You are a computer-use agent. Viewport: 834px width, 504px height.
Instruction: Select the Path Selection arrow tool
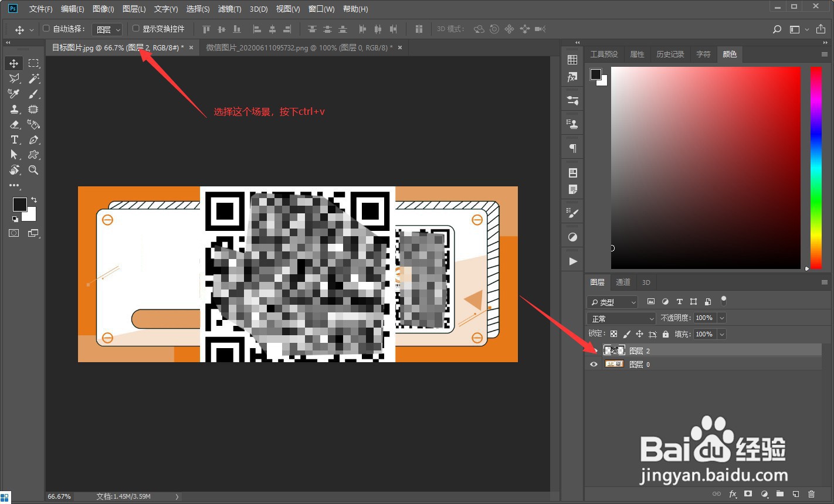(x=14, y=155)
